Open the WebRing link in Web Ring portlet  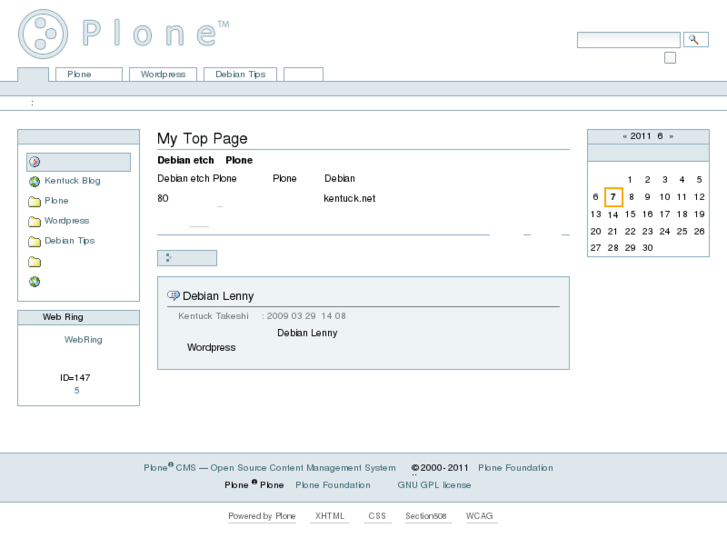(83, 340)
